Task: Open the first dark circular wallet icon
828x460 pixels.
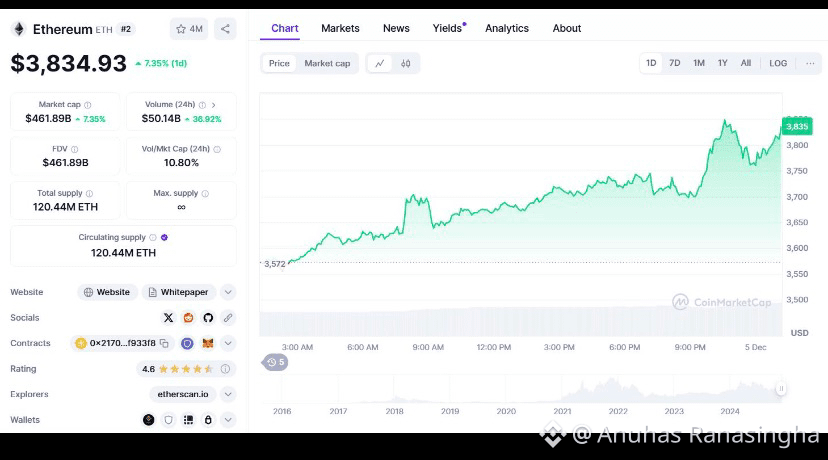Action: point(148,420)
